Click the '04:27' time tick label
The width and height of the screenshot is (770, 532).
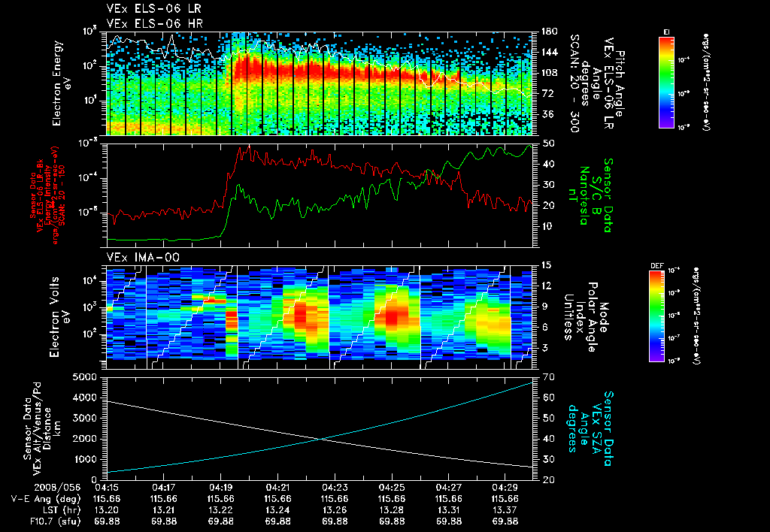[x=449, y=488]
